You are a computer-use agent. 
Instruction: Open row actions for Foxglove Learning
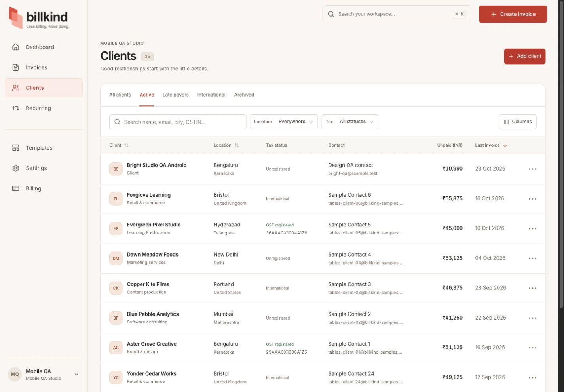tap(532, 199)
